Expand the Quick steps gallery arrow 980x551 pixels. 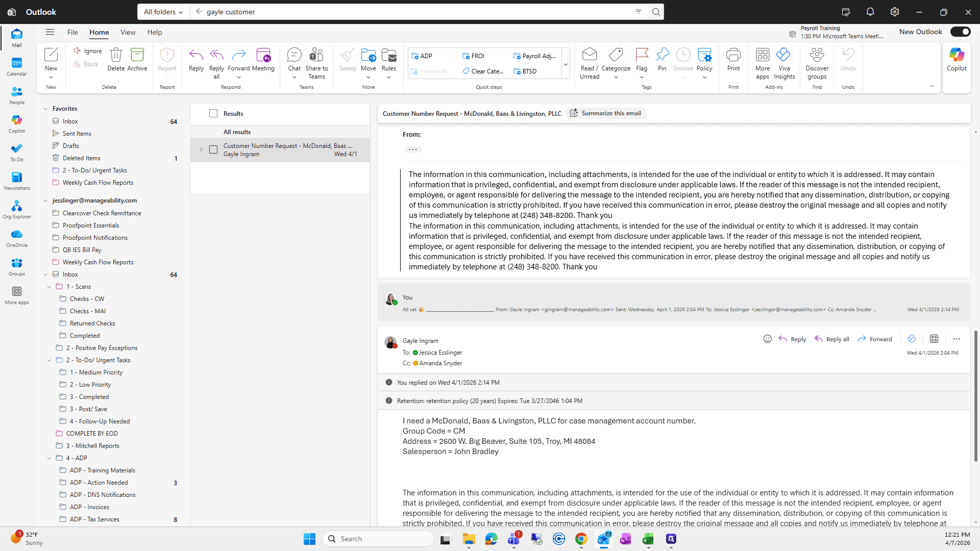click(566, 64)
